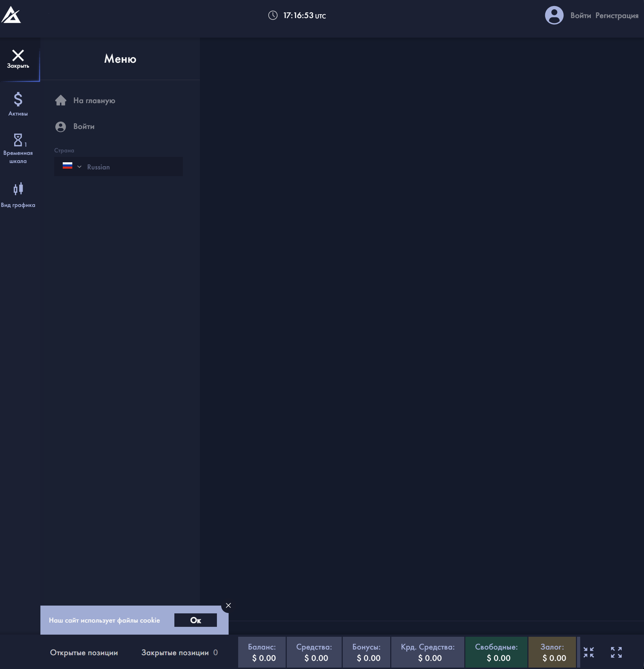This screenshot has width=644, height=669.
Task: Click the clock icon beside UTC time
Action: pyautogui.click(x=273, y=15)
